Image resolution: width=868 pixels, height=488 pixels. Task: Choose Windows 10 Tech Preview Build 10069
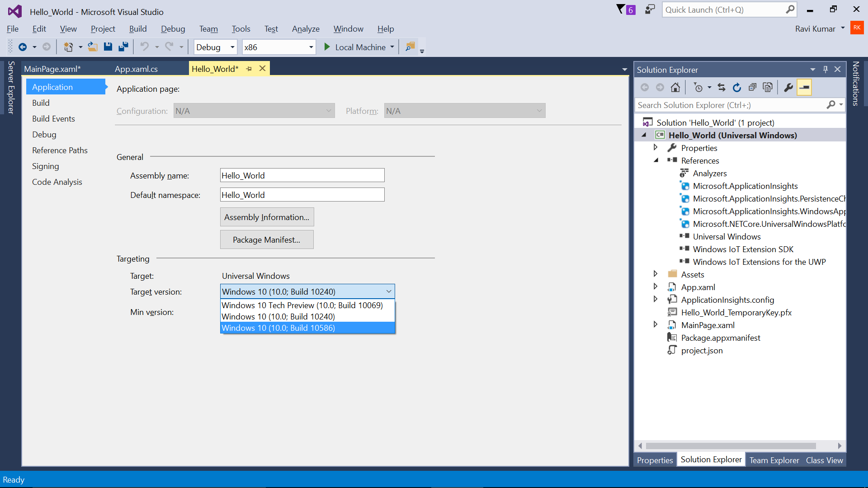[x=307, y=305]
